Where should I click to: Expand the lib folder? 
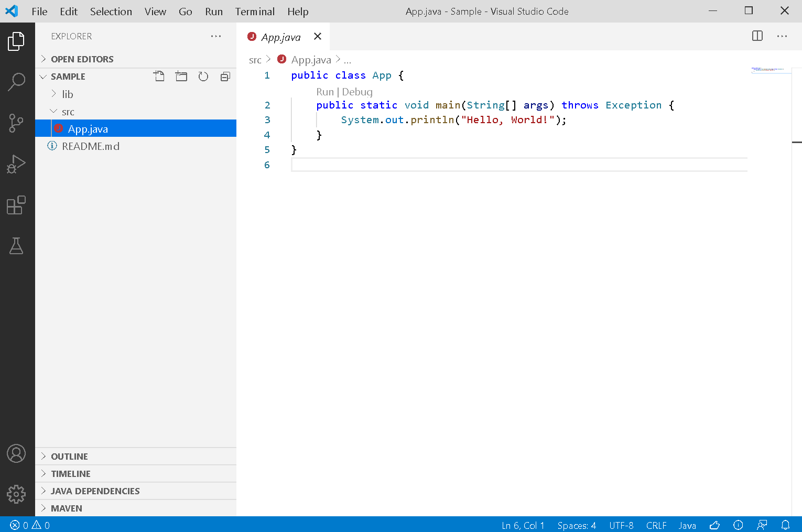136,94
